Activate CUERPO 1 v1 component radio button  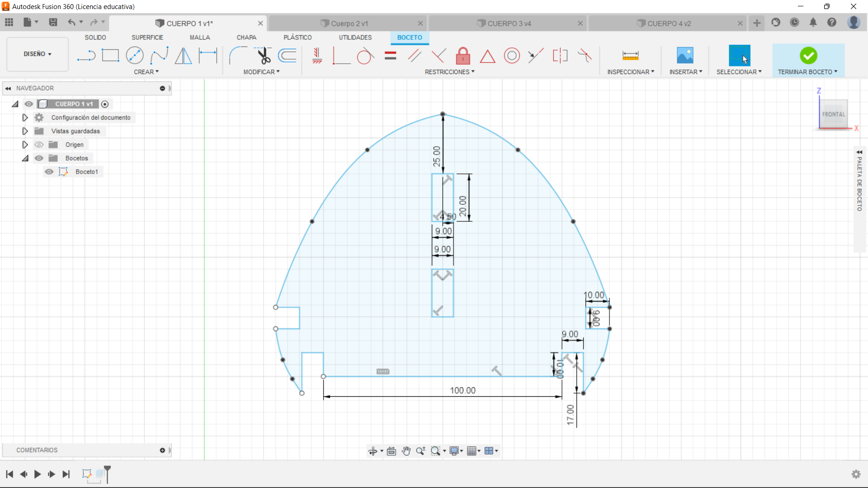(x=105, y=104)
